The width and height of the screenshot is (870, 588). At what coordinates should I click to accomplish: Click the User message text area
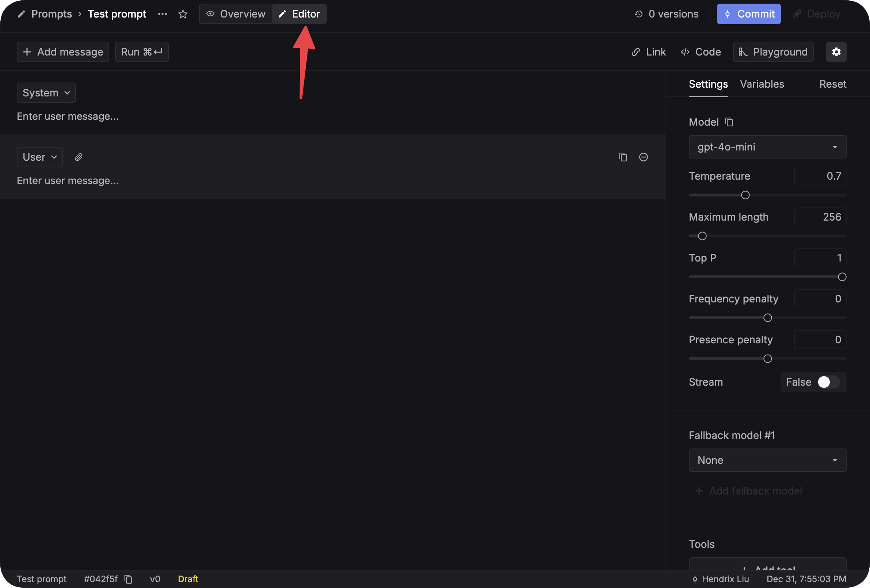(332, 180)
